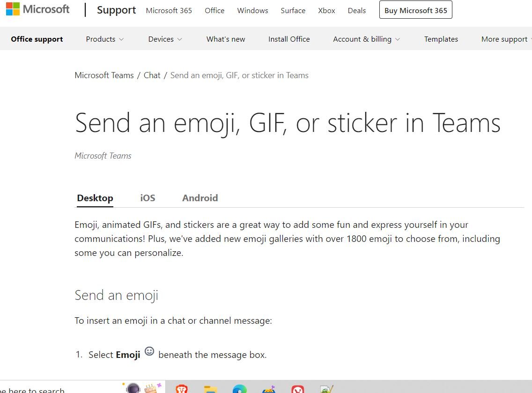Image resolution: width=532 pixels, height=393 pixels.
Task: Open the Surface menu item
Action: coord(293,10)
